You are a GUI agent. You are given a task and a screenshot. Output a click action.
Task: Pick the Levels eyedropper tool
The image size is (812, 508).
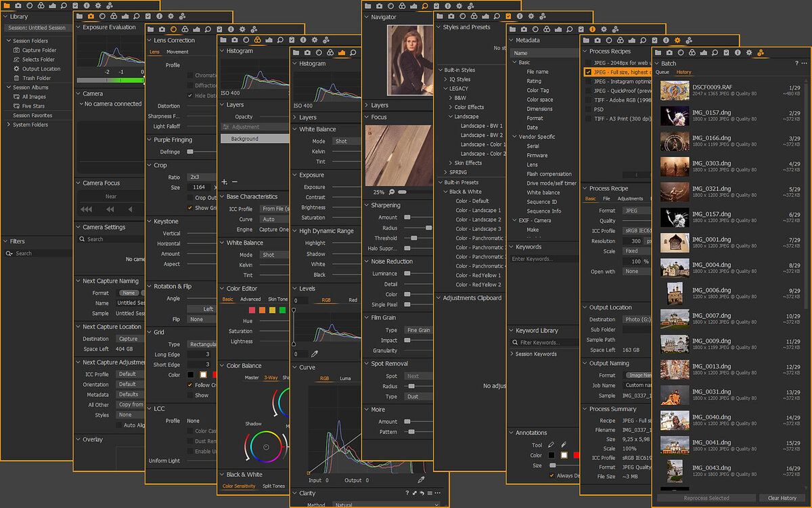[314, 354]
